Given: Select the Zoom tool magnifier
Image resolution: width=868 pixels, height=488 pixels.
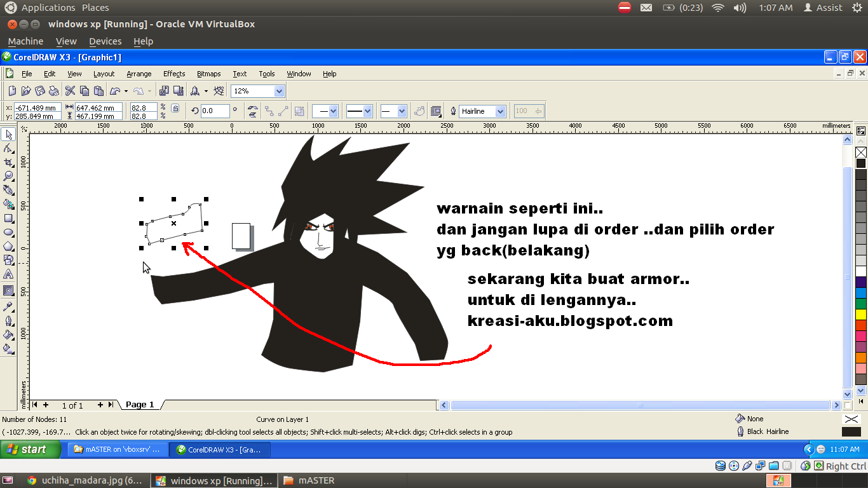Looking at the screenshot, I should (x=8, y=176).
